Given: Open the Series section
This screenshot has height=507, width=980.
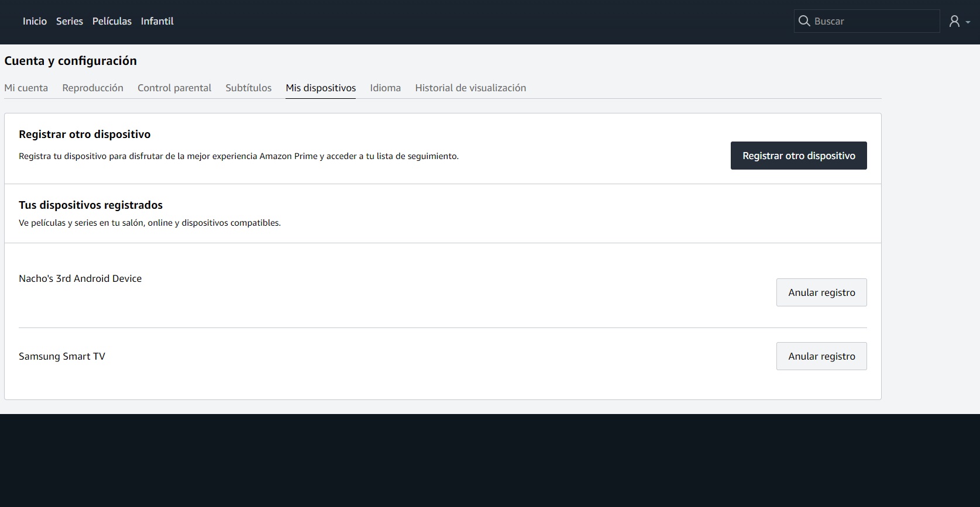Looking at the screenshot, I should (x=70, y=21).
